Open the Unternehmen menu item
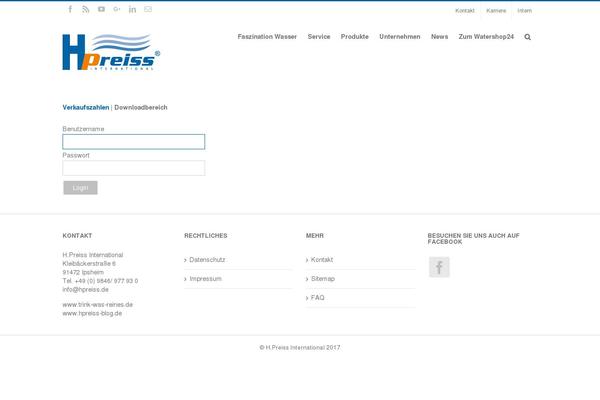The height and width of the screenshot is (400, 600). [400, 37]
